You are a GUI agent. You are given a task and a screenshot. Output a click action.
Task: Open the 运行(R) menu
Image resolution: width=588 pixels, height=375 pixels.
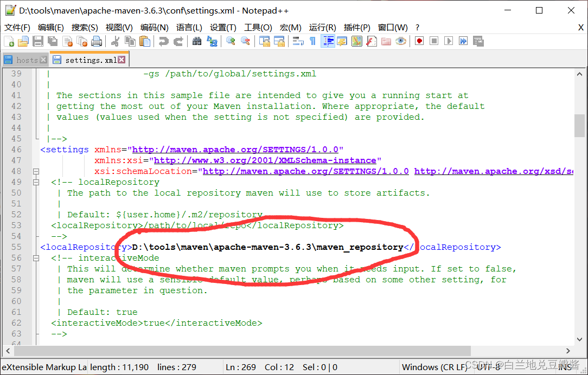pos(322,27)
